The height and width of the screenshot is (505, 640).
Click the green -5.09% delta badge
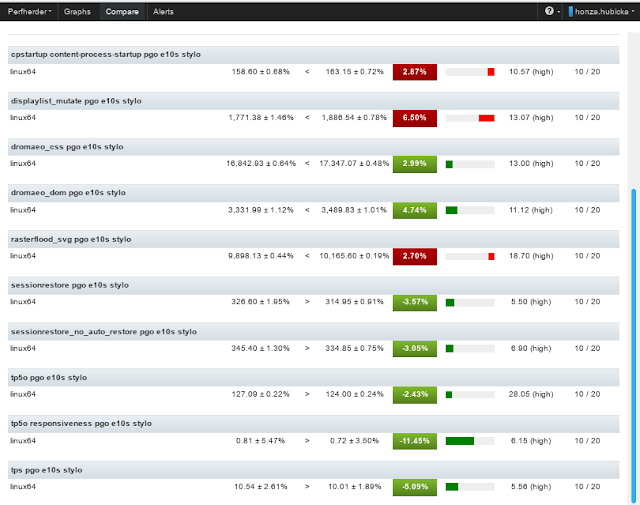[415, 487]
